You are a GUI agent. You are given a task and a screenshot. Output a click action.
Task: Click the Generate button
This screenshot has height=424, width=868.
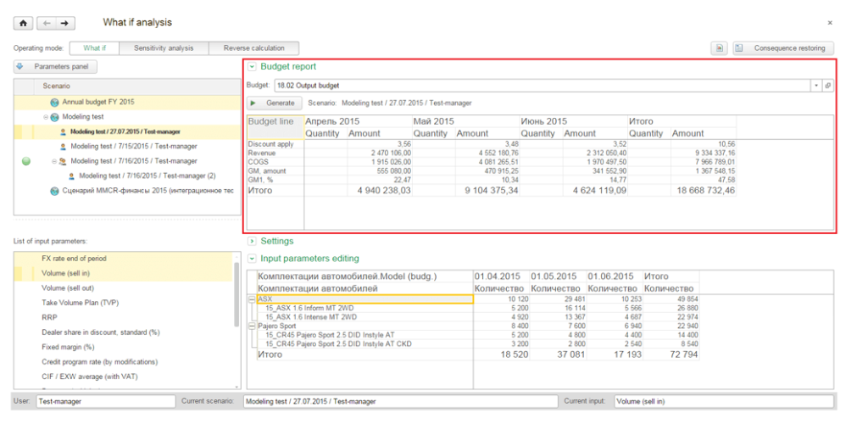[x=275, y=103]
